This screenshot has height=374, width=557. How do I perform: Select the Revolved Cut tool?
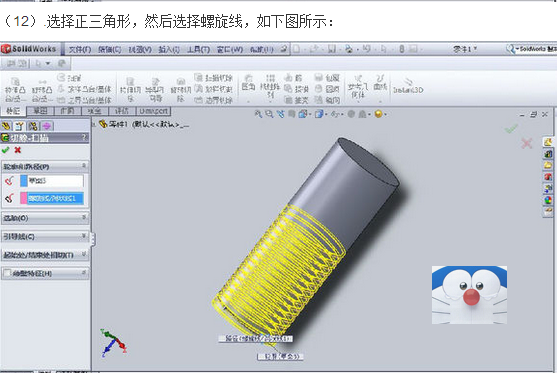click(181, 89)
